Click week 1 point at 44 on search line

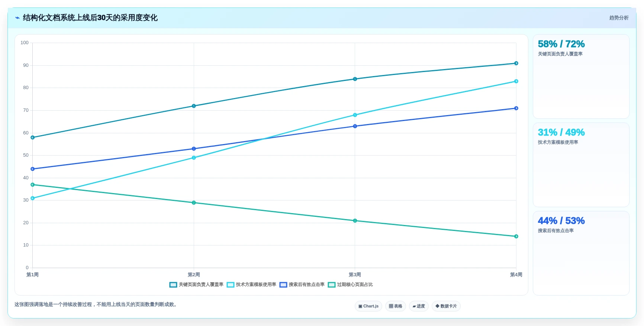pyautogui.click(x=33, y=169)
